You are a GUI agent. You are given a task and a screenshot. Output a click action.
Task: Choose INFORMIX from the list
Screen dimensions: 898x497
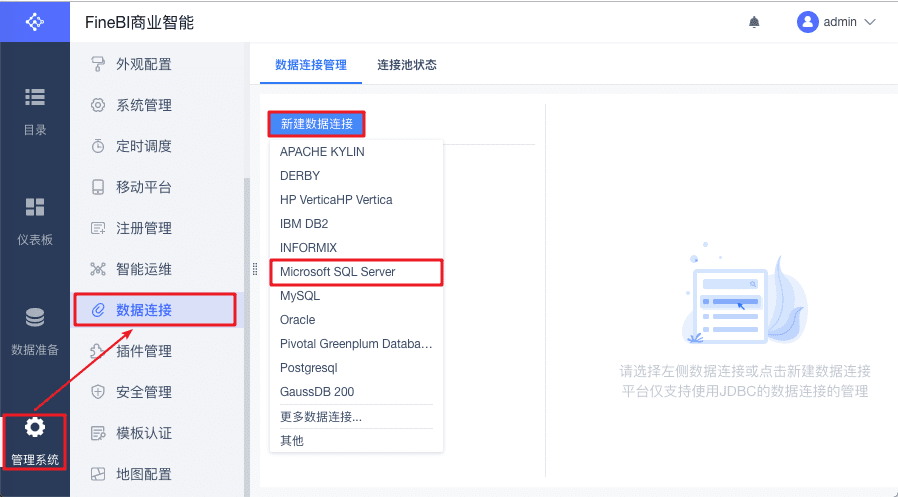pos(356,248)
